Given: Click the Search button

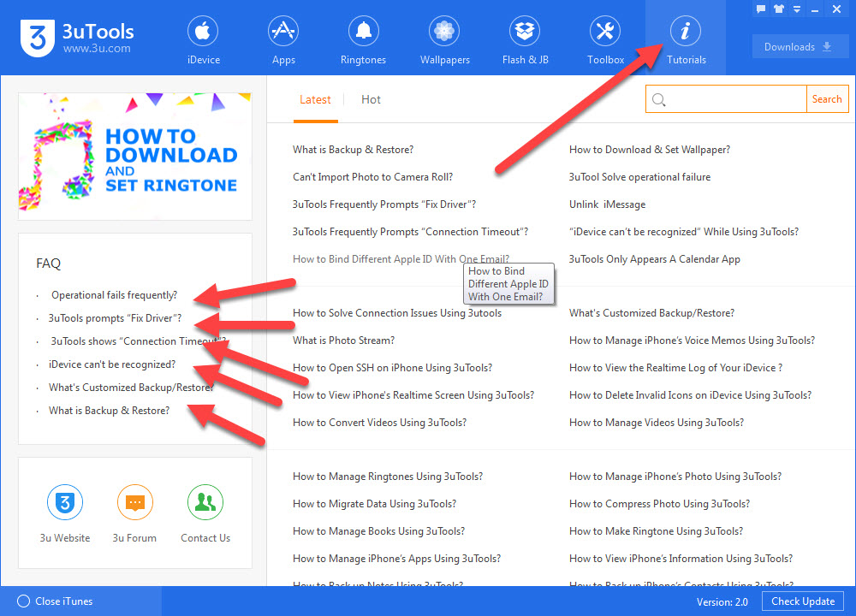Looking at the screenshot, I should (x=827, y=98).
